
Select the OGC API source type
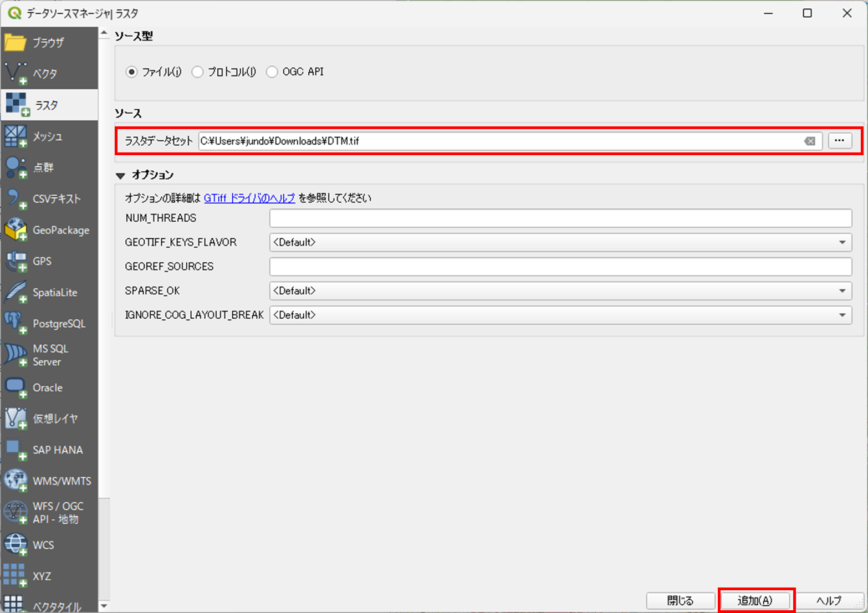pos(272,71)
